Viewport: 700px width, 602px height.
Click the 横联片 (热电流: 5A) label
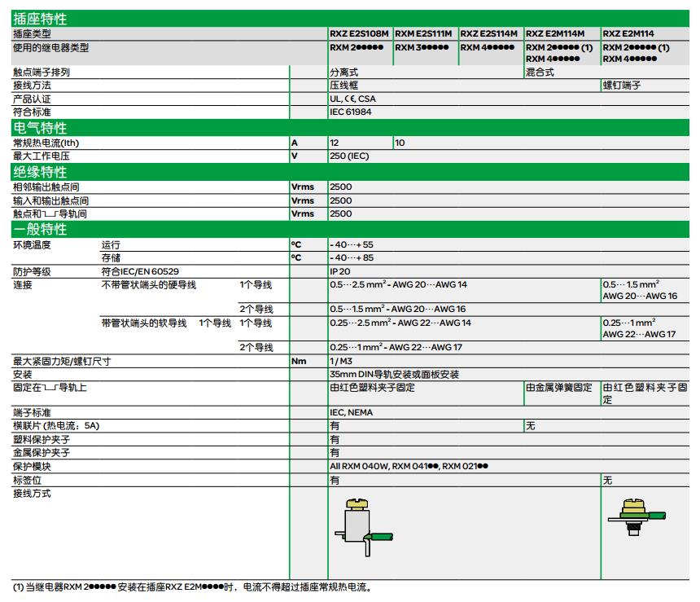click(56, 425)
